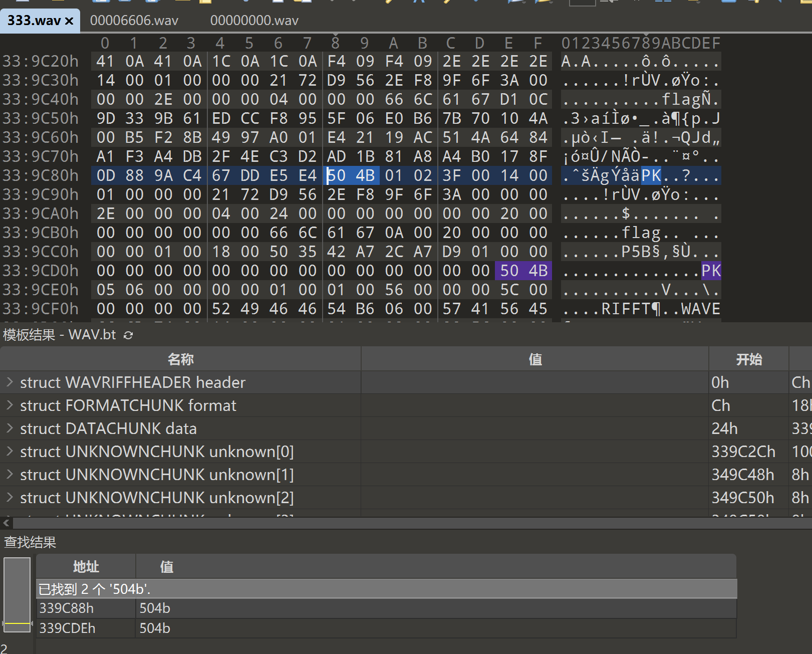Select the row address 33:9C20h
The image size is (812, 654).
41,61
